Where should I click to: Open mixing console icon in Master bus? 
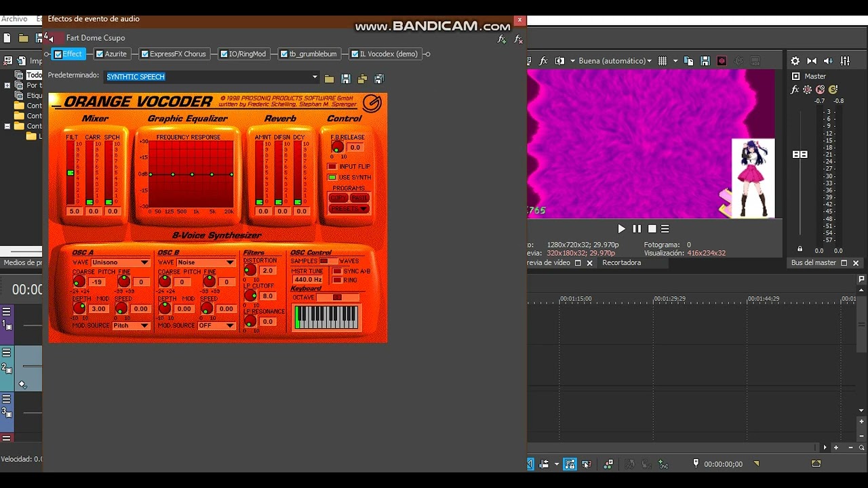tap(845, 61)
